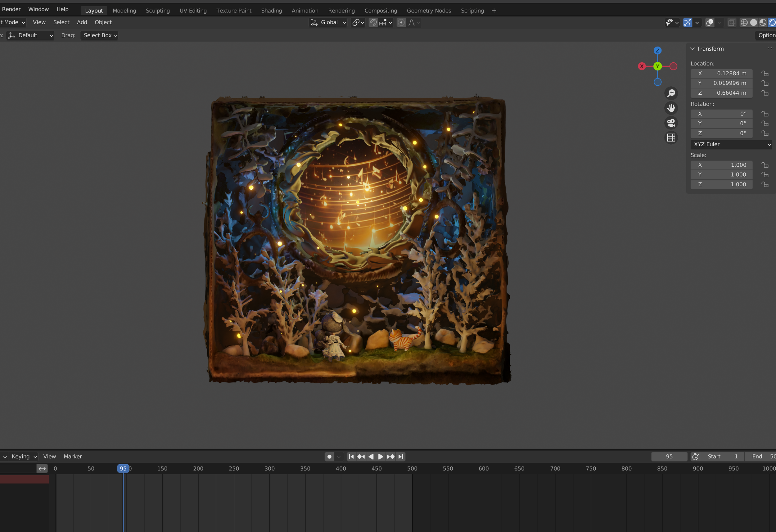Open the viewport object visibility dropdown
The width and height of the screenshot is (776, 532).
coord(672,22)
